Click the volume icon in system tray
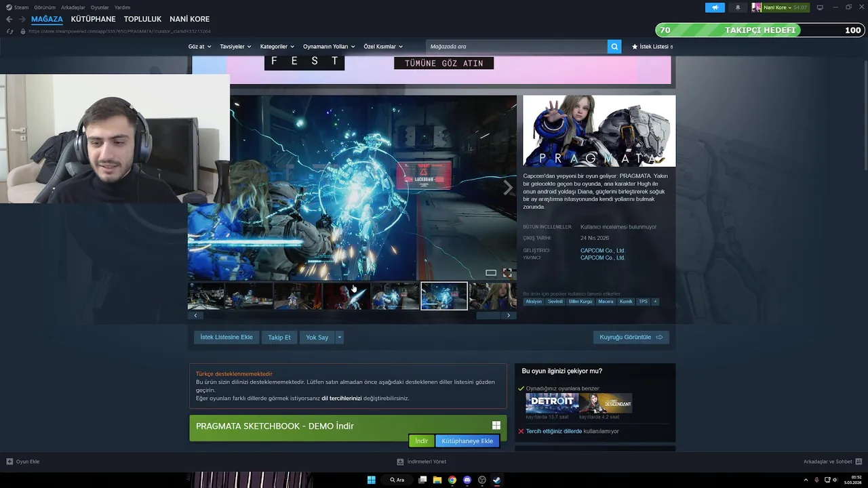This screenshot has width=868, height=488. [834, 480]
